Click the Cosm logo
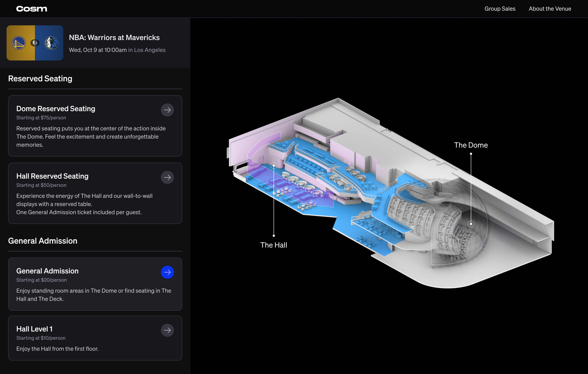 point(31,9)
